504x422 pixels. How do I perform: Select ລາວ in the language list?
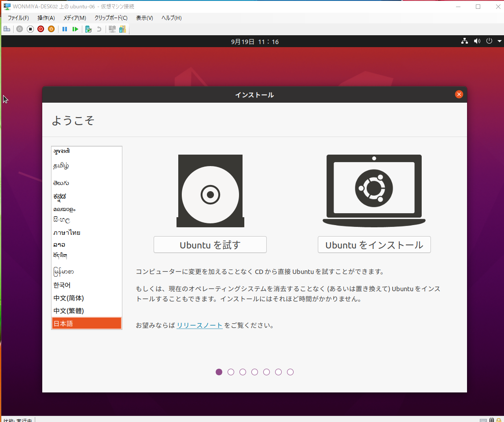pyautogui.click(x=86, y=245)
